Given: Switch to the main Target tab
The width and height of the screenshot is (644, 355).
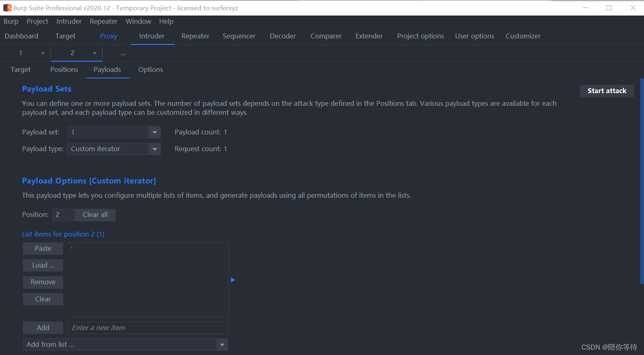Looking at the screenshot, I should [x=65, y=36].
